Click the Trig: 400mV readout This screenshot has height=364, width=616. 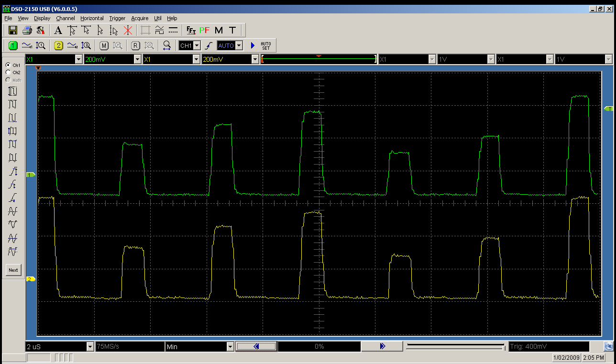pyautogui.click(x=549, y=346)
